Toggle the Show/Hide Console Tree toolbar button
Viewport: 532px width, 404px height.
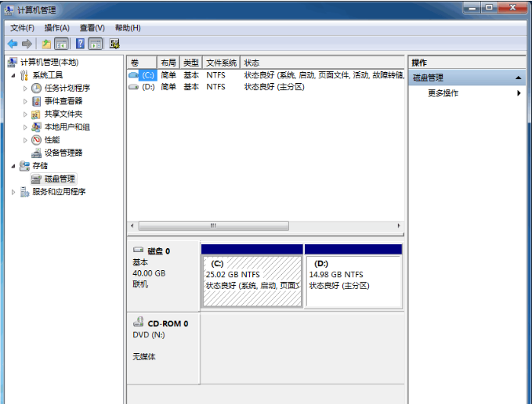point(62,44)
